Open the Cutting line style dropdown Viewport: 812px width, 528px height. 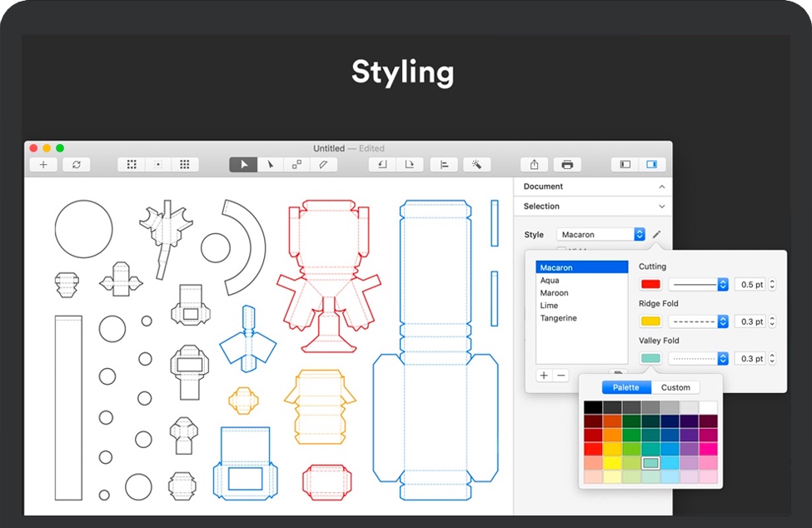[x=699, y=285]
